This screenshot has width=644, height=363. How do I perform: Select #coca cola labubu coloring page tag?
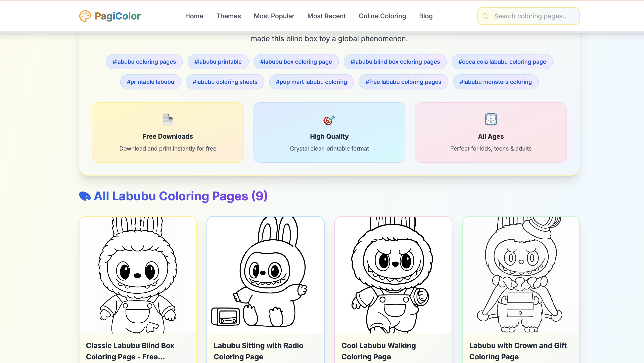(502, 62)
